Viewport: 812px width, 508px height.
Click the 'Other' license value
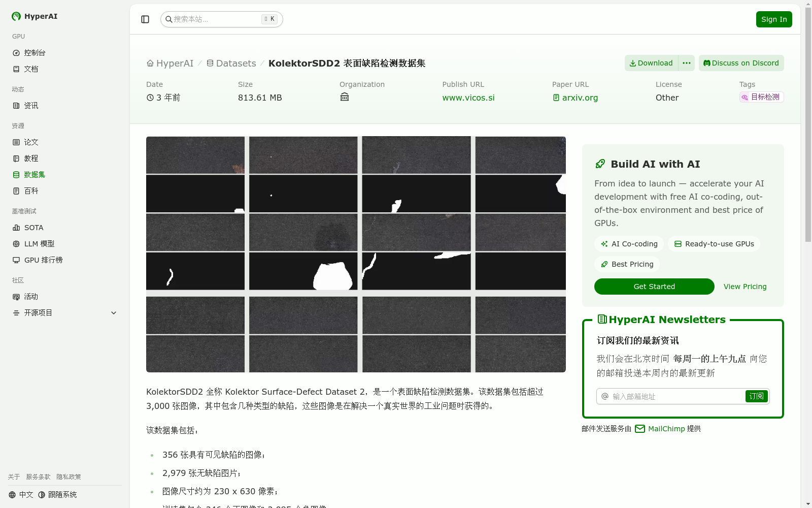(x=667, y=98)
